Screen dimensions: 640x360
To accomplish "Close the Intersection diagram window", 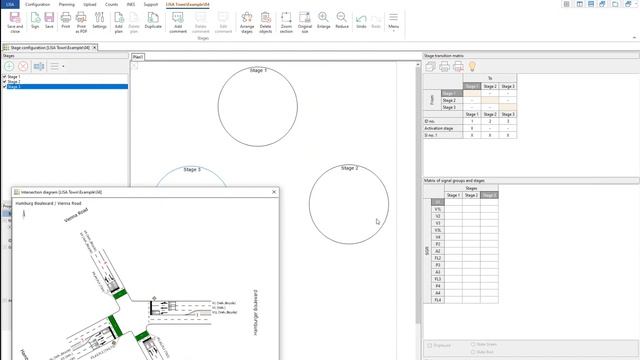I will pyautogui.click(x=274, y=192).
